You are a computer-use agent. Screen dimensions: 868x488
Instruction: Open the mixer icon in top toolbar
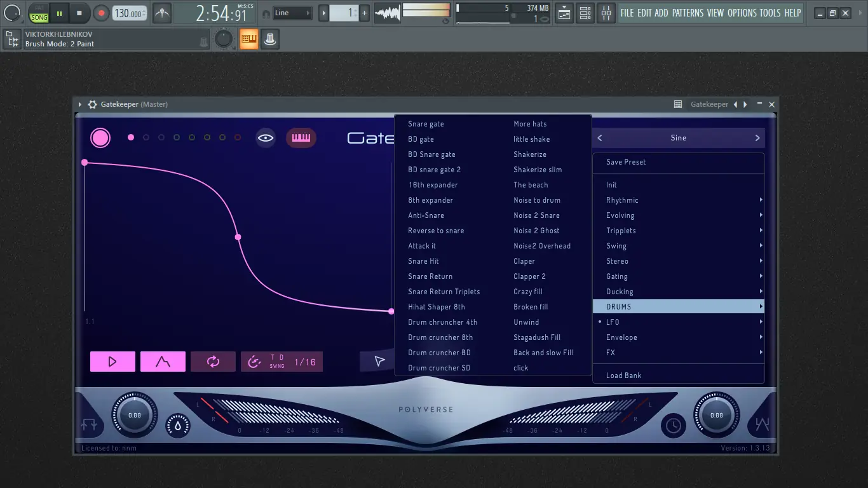point(606,13)
